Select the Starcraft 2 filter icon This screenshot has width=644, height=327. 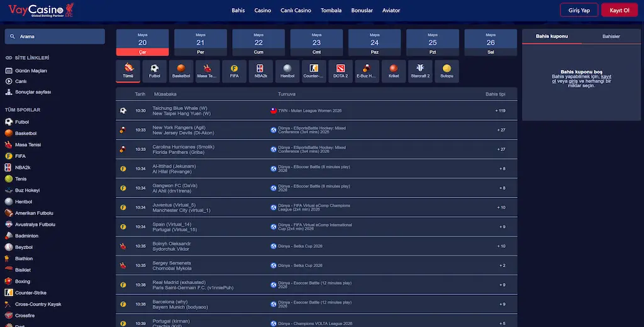tap(420, 71)
